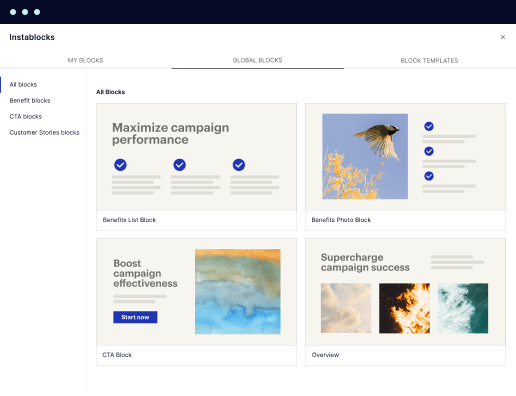Click the Benefits List Block label
The height and width of the screenshot is (396, 516).
pyautogui.click(x=129, y=220)
